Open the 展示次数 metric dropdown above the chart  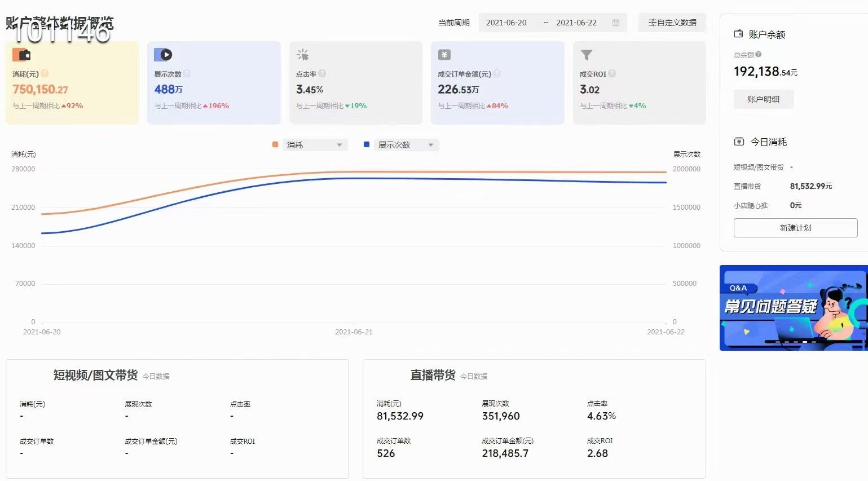pyautogui.click(x=406, y=144)
